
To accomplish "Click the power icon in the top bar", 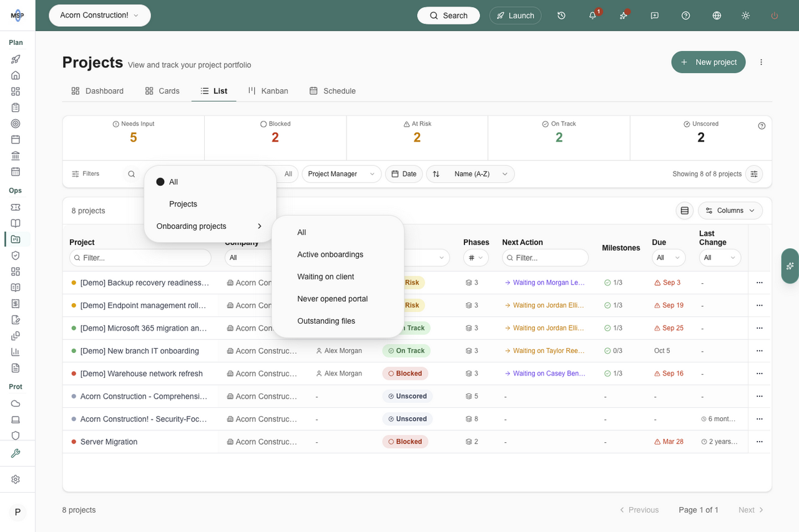I will click(x=775, y=16).
